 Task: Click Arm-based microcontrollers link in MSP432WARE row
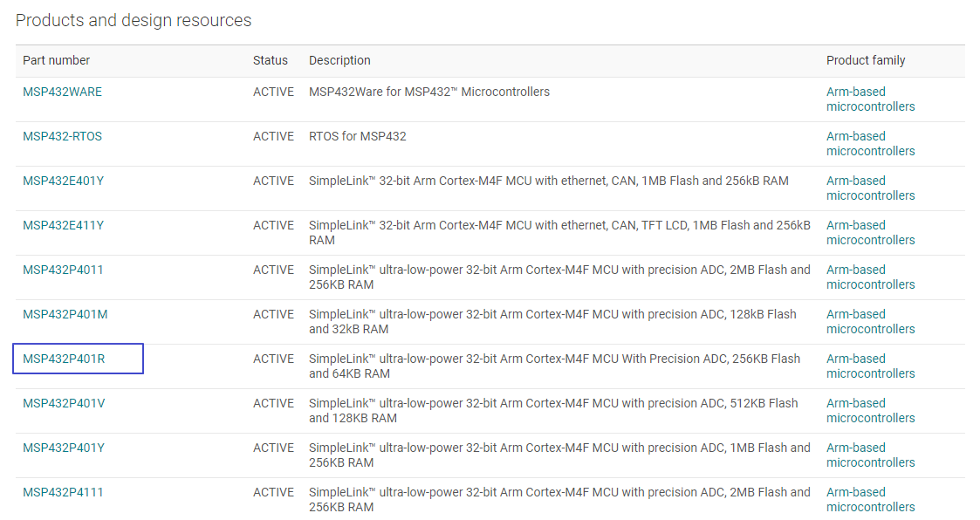tap(870, 99)
